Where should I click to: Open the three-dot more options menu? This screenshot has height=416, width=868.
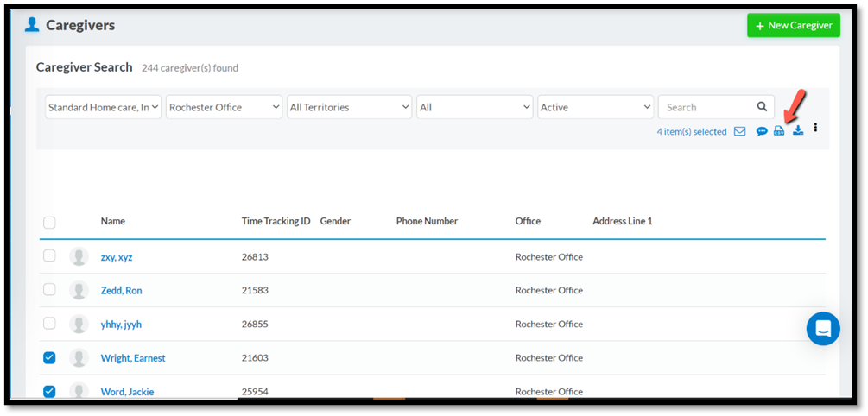point(815,128)
